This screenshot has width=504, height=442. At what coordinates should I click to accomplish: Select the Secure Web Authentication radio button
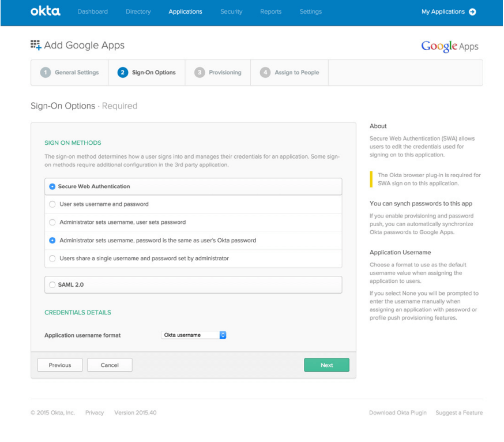[52, 186]
